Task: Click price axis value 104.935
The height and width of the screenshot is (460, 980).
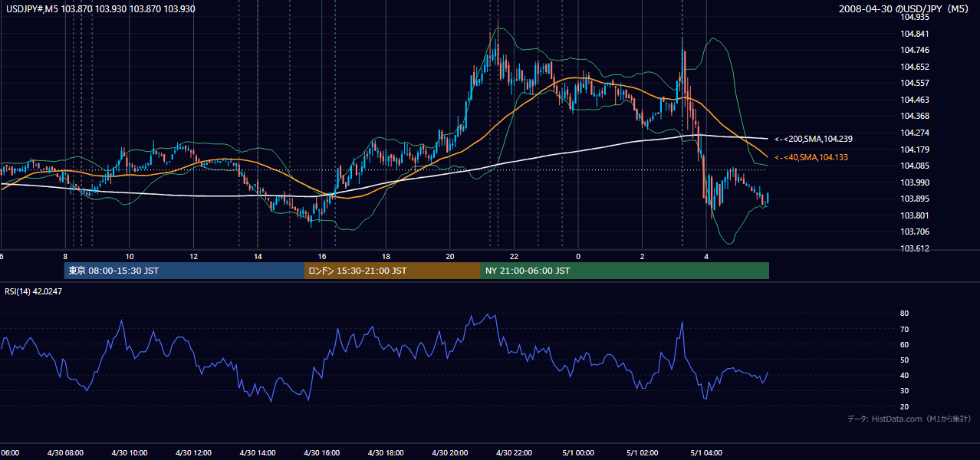Action: point(916,17)
